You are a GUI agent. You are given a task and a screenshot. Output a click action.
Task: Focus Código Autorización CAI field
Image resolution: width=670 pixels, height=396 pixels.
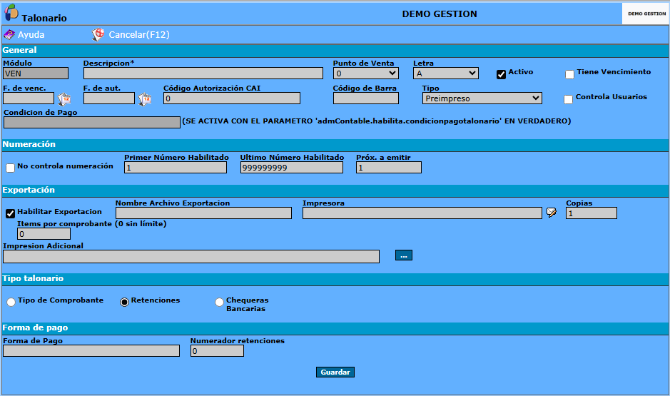pyautogui.click(x=232, y=98)
